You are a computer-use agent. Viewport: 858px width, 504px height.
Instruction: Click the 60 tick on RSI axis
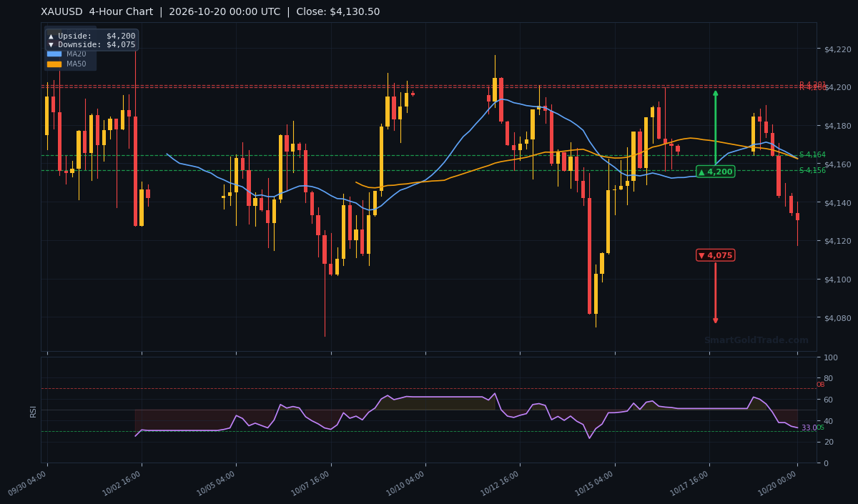tap(828, 400)
